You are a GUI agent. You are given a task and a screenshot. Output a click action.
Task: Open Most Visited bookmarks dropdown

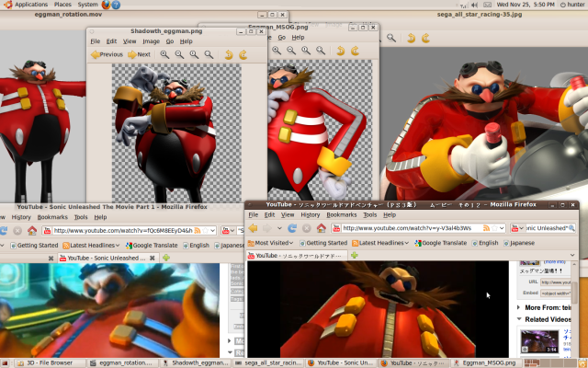click(270, 243)
